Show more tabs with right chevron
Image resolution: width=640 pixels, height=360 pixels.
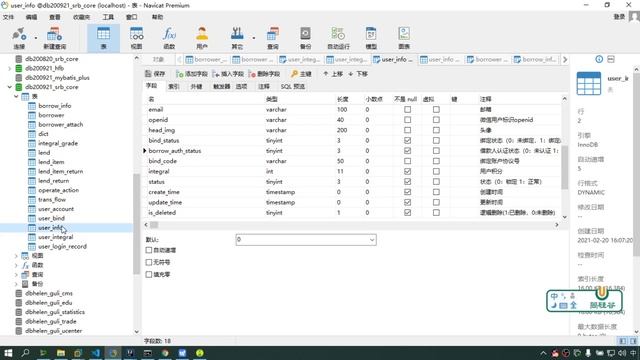click(x=565, y=60)
